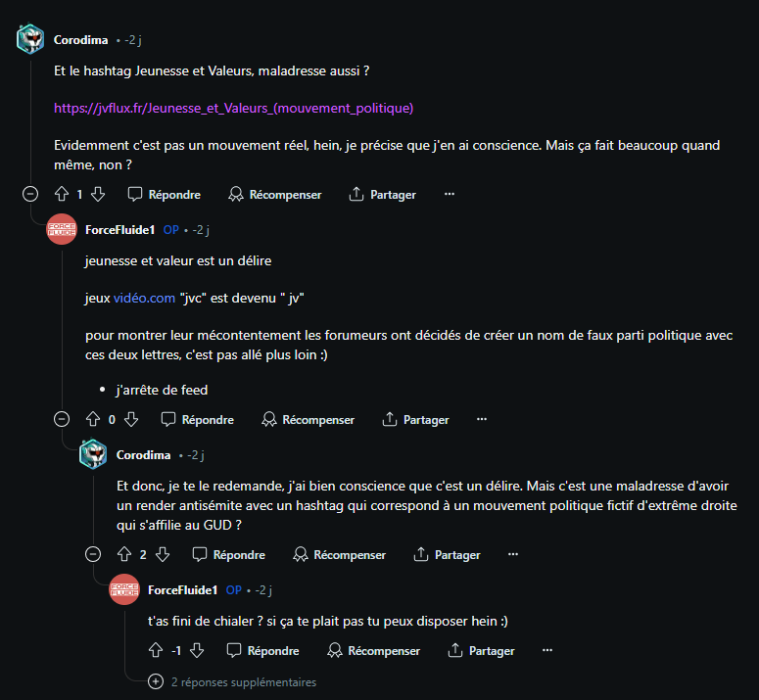Open more options on ForceFluide1's last comment
Viewport: 759px width, 700px height.
(x=547, y=650)
